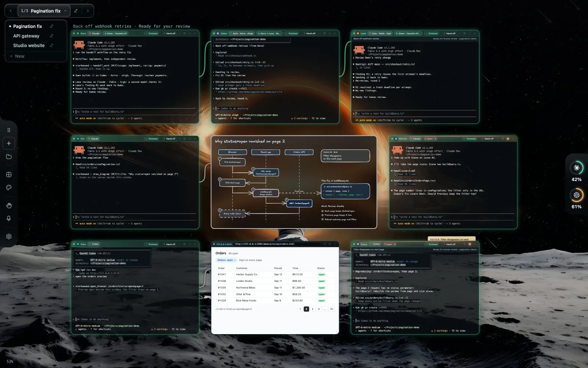This screenshot has width=588, height=368.
Task: Click New in the workspace list
Action: coord(17,56)
